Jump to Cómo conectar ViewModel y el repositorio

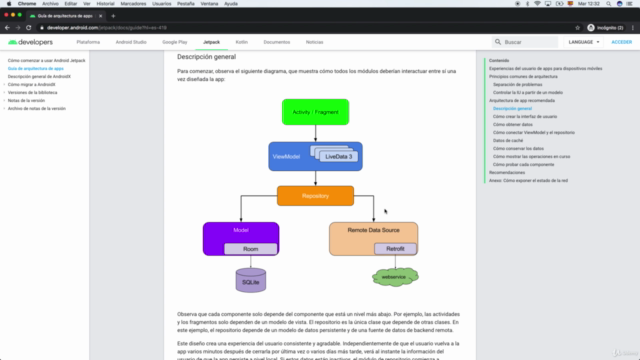534,133
